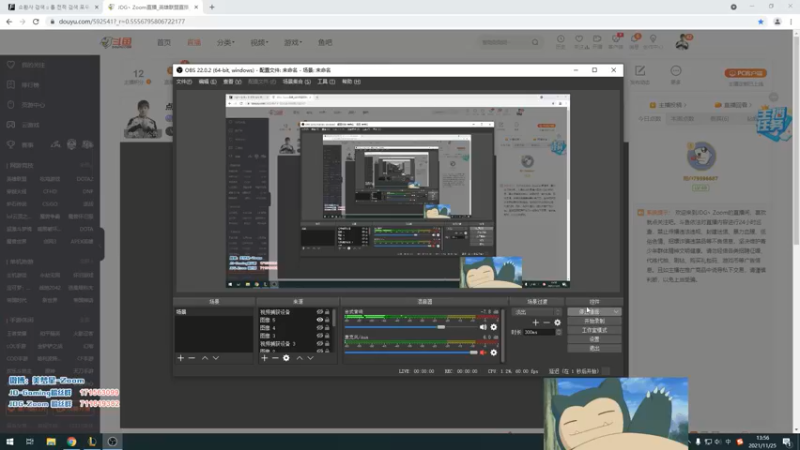The height and width of the screenshot is (450, 800).
Task: Toggle visibility of first video capture source
Action: click(x=319, y=312)
